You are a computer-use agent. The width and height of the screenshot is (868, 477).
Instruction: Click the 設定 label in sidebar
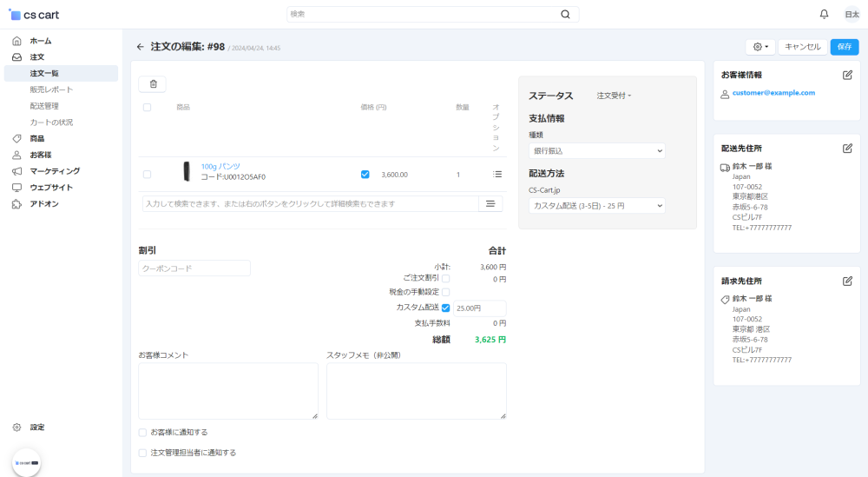click(37, 427)
